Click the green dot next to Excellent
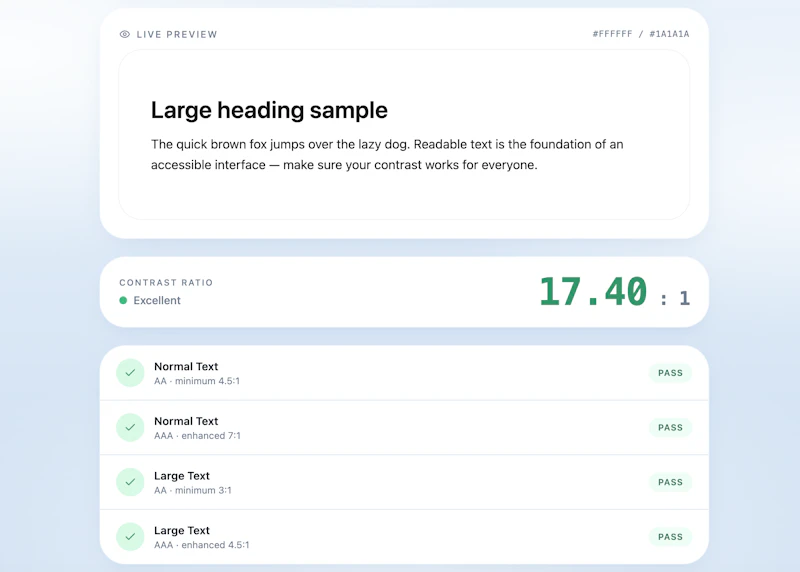800x572 pixels. (123, 300)
